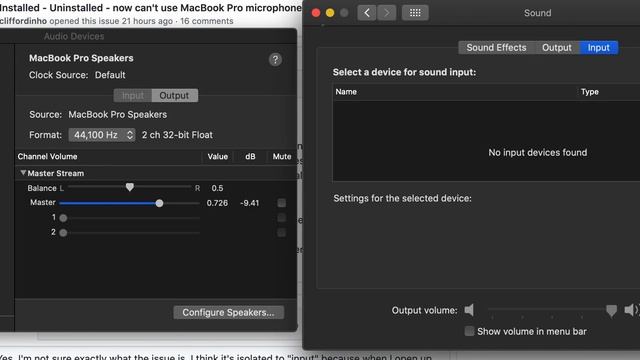
Task: Click the high volume speaker icon
Action: point(631,310)
